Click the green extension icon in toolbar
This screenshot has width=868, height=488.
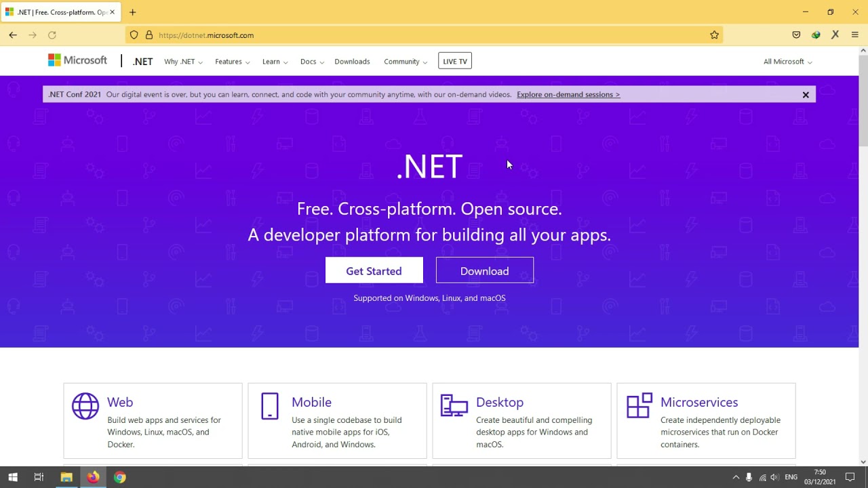[x=816, y=35]
